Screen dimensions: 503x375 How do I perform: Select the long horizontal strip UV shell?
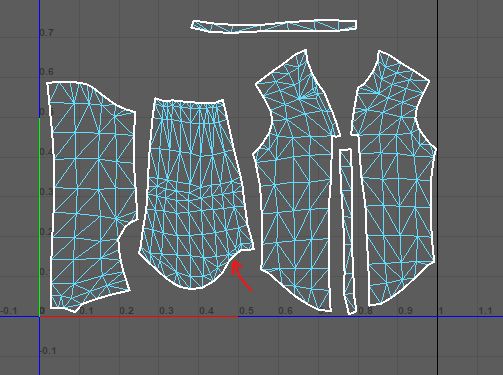[x=274, y=26]
